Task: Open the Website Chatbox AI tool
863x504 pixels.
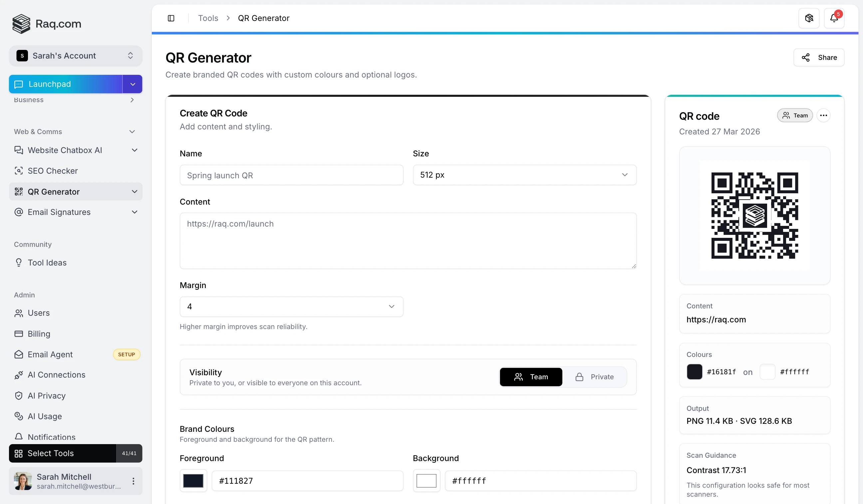Action: tap(65, 150)
